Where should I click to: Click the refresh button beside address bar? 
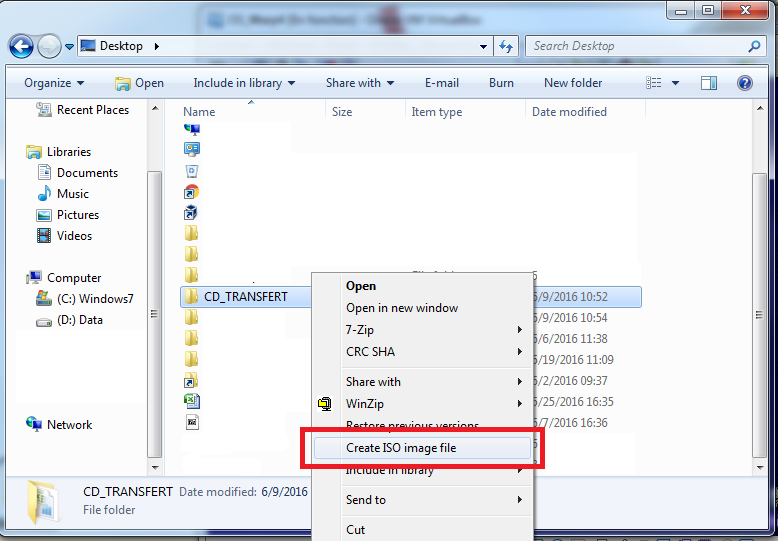505,46
